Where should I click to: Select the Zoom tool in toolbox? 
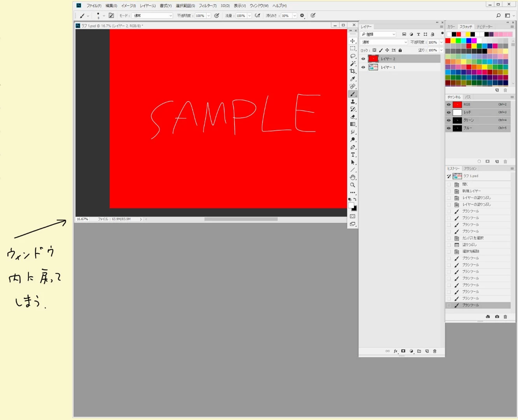coord(353,185)
